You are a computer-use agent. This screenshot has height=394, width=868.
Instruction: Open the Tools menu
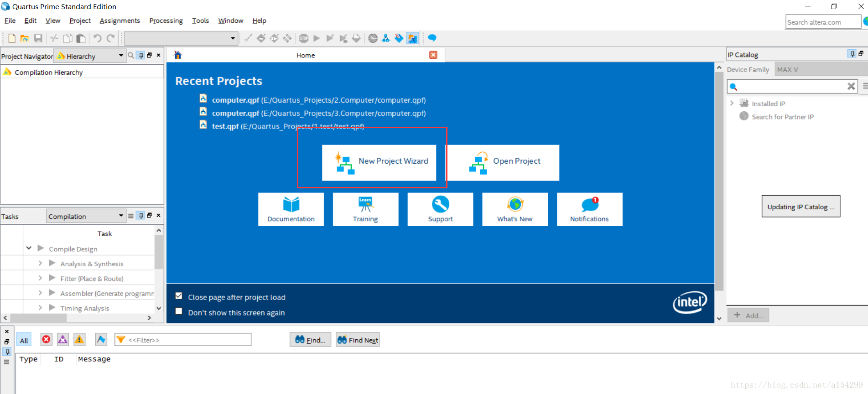pyautogui.click(x=200, y=21)
